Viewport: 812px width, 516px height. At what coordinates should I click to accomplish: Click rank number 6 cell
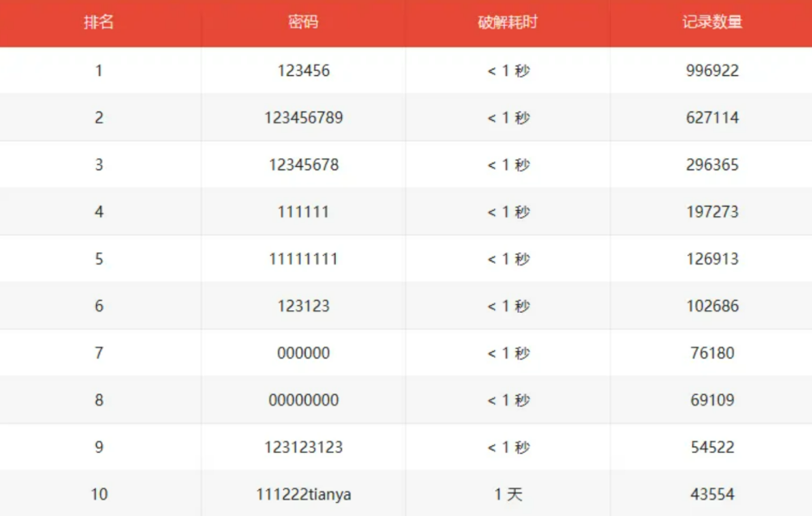(99, 306)
